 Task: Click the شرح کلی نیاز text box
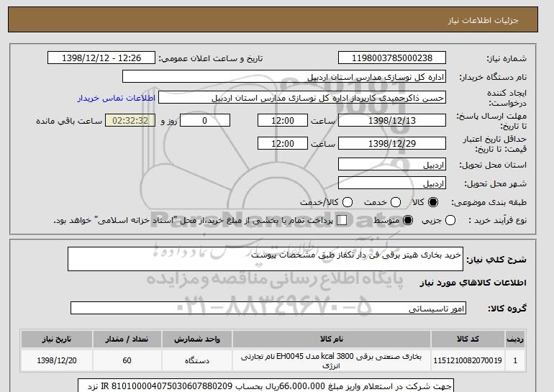265,259
